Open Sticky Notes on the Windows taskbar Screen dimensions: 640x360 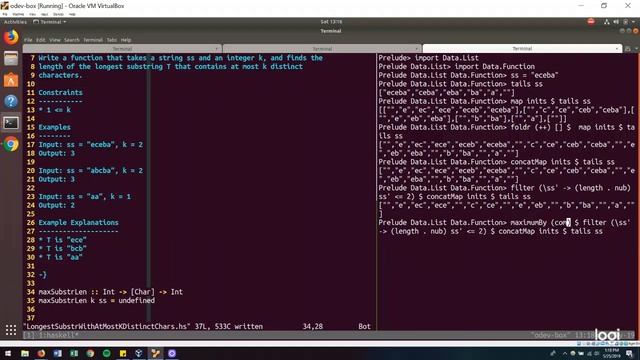(123, 353)
